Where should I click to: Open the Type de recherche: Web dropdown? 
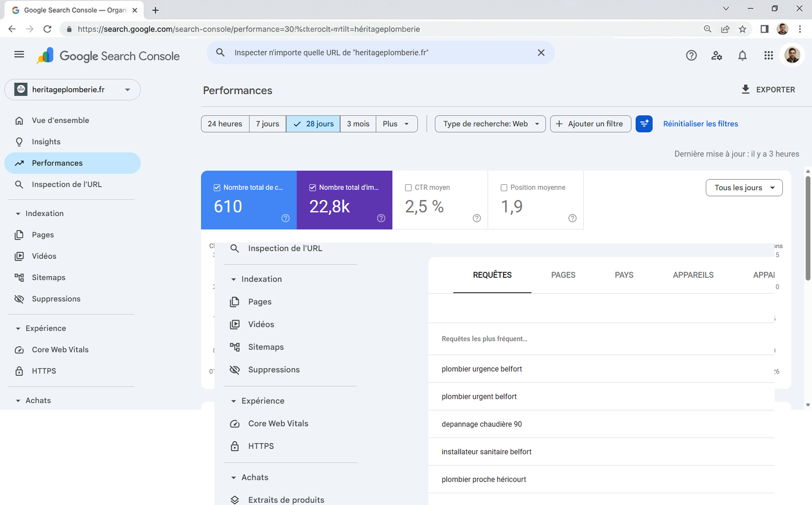tap(490, 124)
